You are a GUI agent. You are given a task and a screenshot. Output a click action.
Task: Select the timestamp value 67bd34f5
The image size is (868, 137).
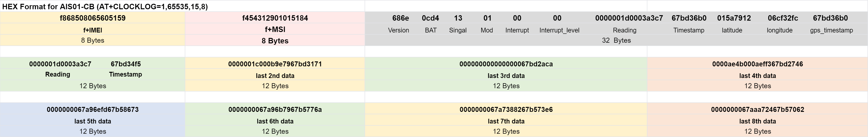click(126, 64)
